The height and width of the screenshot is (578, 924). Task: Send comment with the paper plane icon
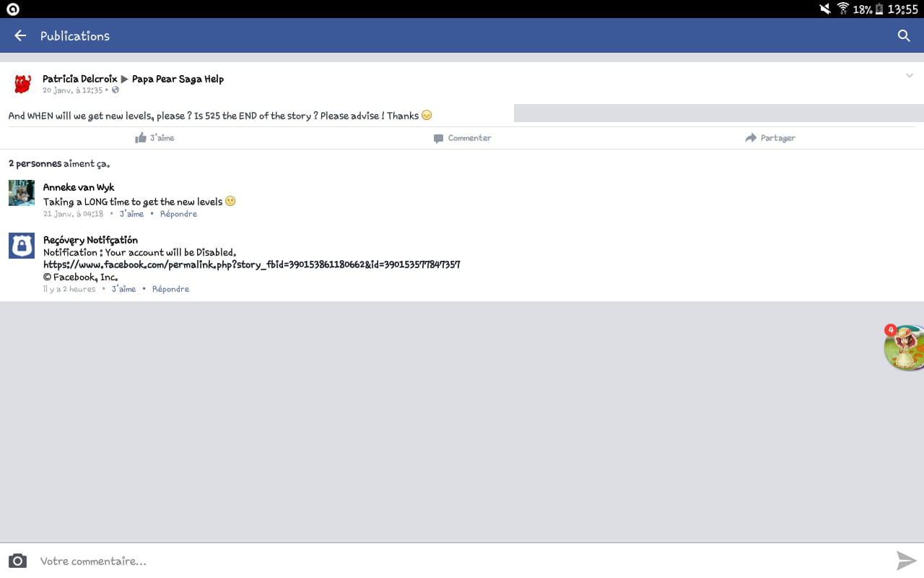click(x=906, y=561)
